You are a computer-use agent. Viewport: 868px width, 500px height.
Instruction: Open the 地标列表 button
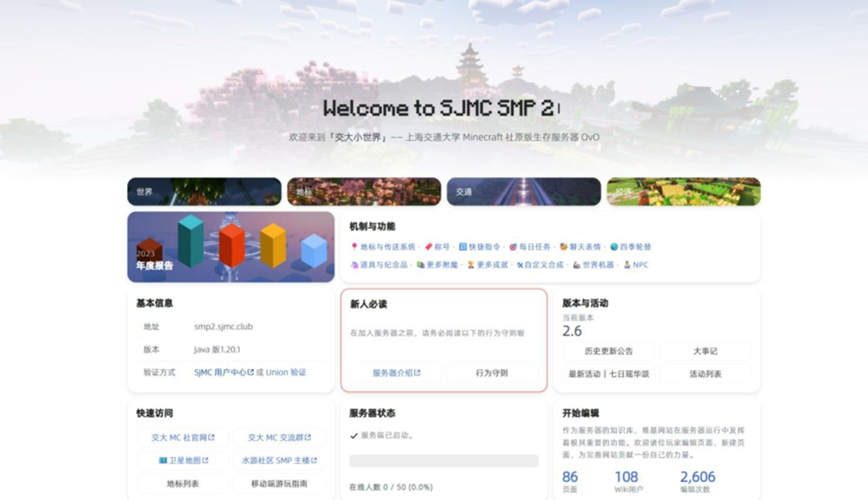tap(183, 483)
